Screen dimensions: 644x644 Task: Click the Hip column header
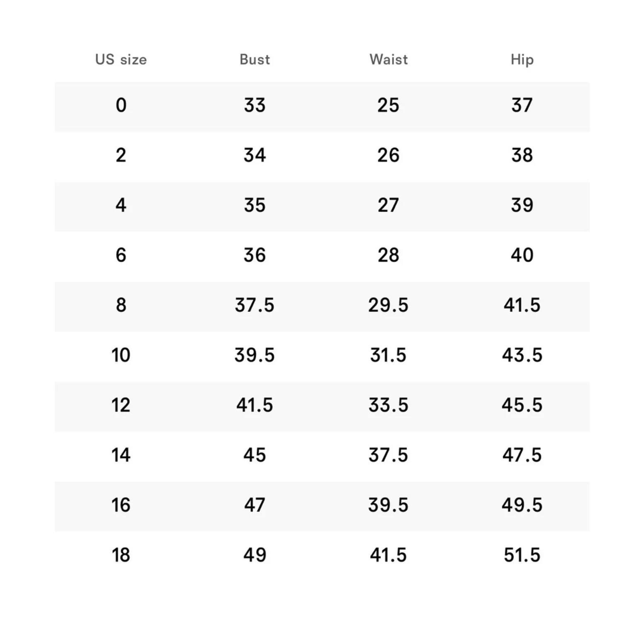pos(522,60)
